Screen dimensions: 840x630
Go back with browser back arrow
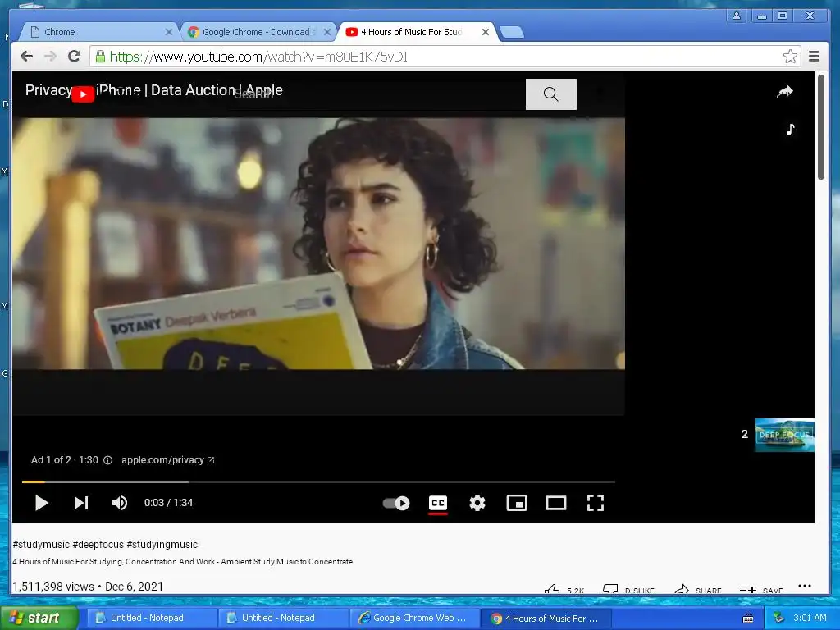(x=26, y=57)
